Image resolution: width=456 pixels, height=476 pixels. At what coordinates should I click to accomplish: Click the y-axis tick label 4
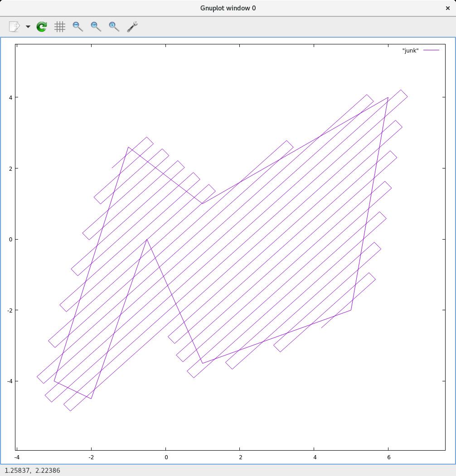[10, 97]
